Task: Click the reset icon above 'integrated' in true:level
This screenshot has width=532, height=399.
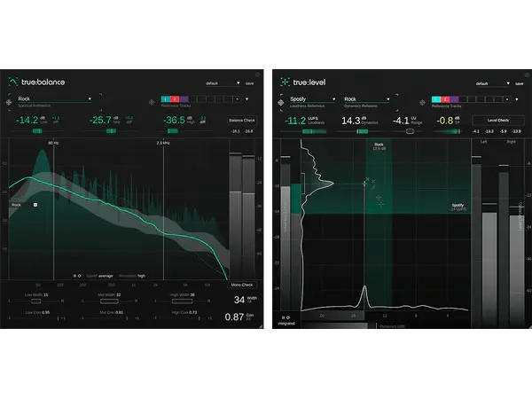Action: tap(288, 318)
